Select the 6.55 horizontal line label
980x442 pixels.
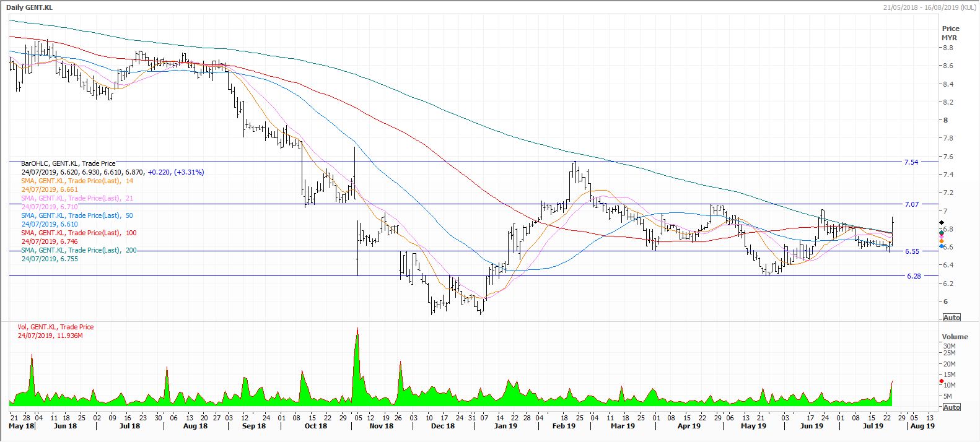(911, 251)
